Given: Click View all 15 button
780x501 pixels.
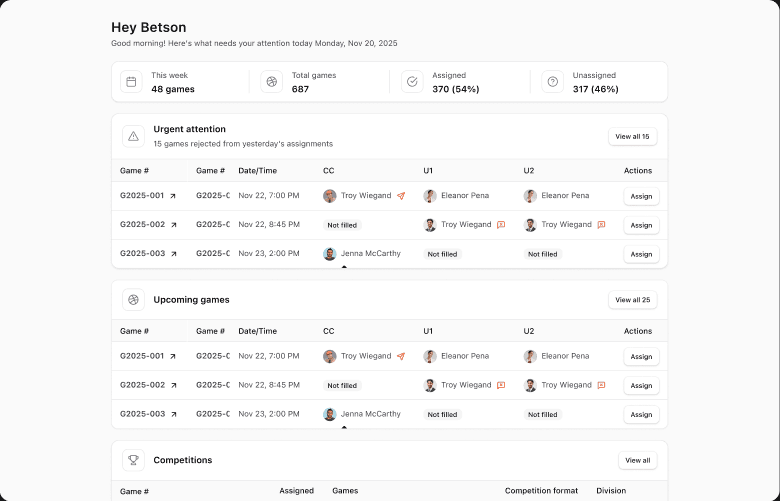Looking at the screenshot, I should [632, 137].
